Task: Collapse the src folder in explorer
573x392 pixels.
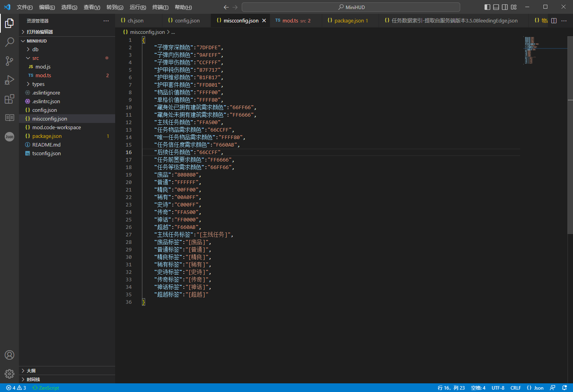Action: (35, 58)
